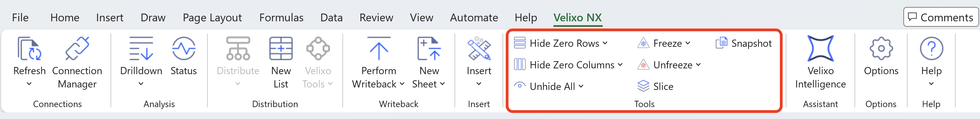Open the Status tool

(x=183, y=49)
